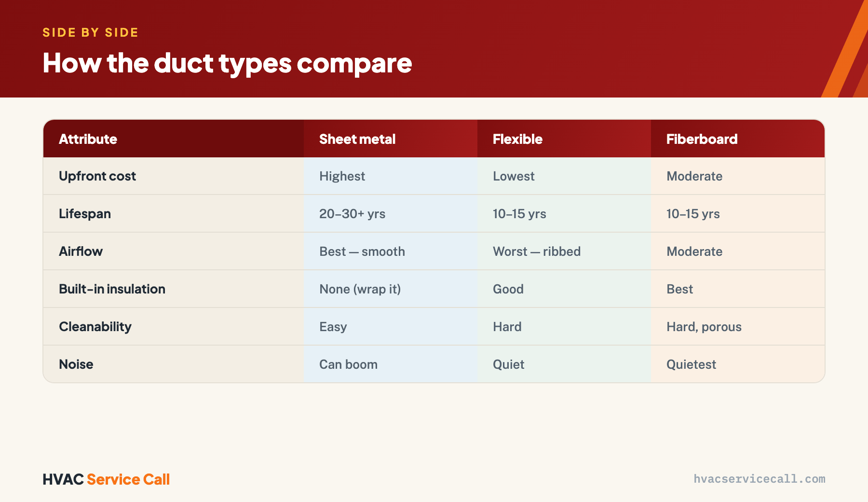Click the 'Good' insulation cell

tap(564, 289)
